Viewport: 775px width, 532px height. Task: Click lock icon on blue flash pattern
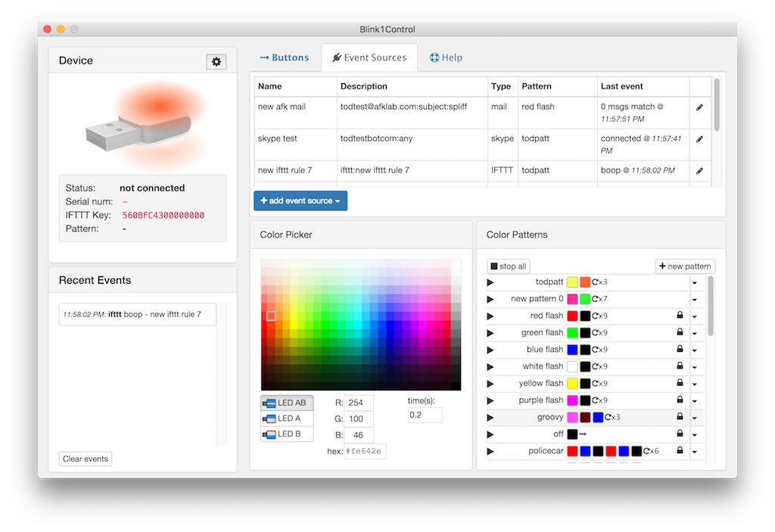[680, 349]
